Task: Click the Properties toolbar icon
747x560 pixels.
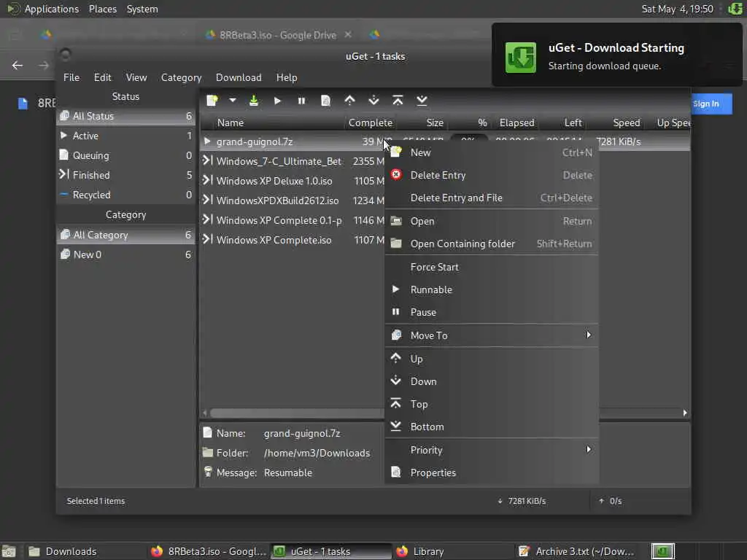Action: 326,101
